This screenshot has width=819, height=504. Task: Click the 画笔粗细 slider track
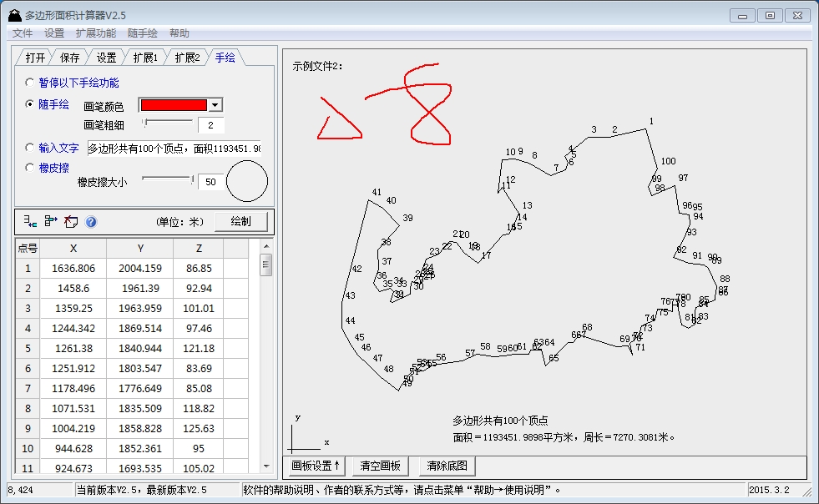tap(168, 122)
